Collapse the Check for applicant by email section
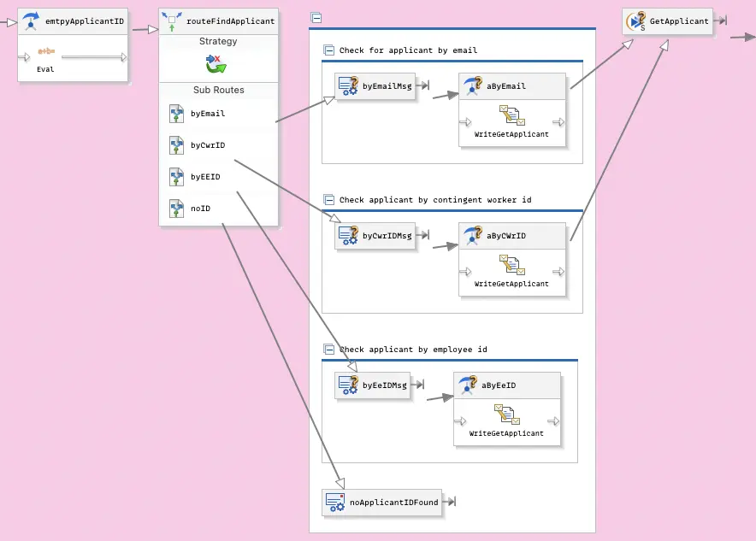This screenshot has height=541, width=756. tap(329, 50)
